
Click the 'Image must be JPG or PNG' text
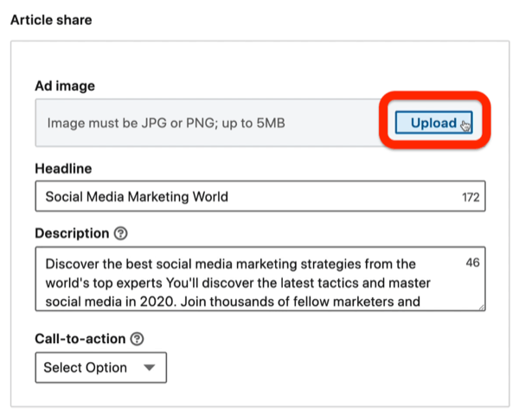coord(166,123)
